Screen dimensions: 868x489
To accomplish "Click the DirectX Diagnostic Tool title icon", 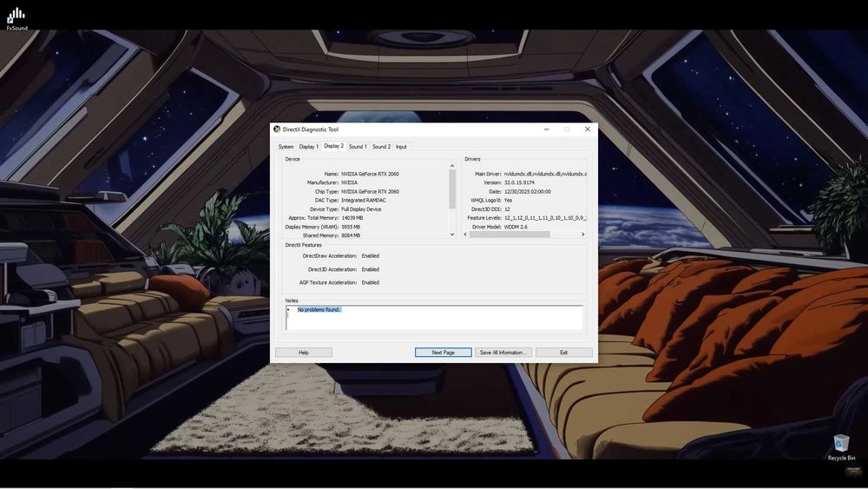I will 277,129.
